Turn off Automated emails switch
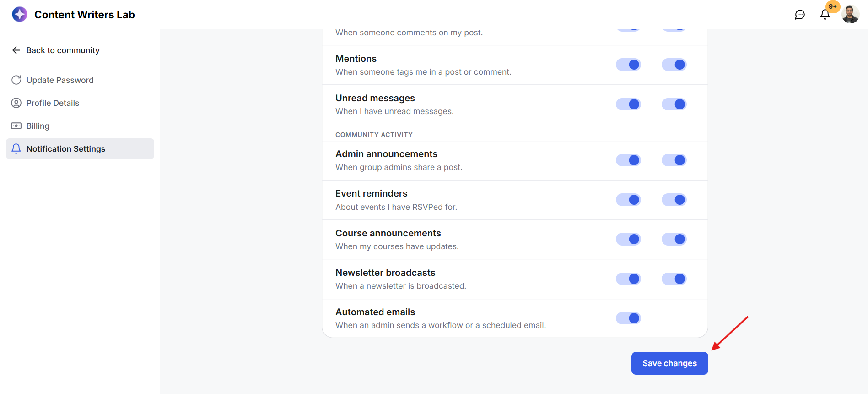 tap(628, 318)
